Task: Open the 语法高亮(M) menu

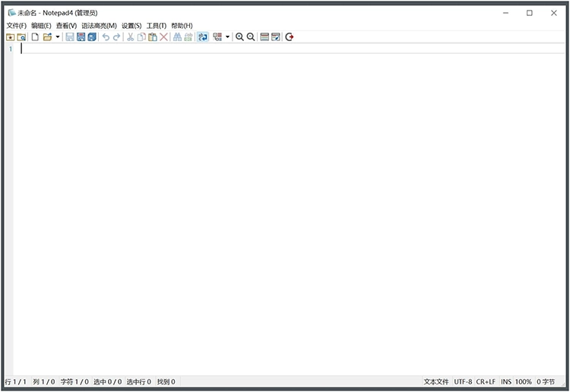Action: [x=99, y=25]
